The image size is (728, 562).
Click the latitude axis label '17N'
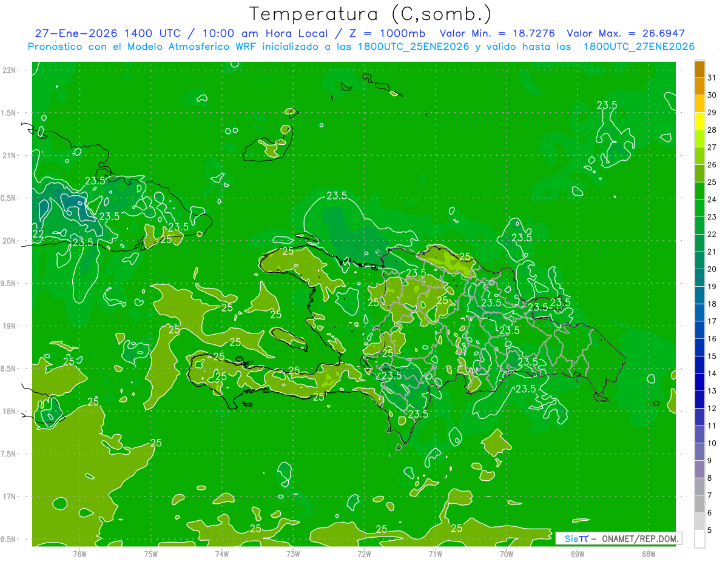[8, 497]
